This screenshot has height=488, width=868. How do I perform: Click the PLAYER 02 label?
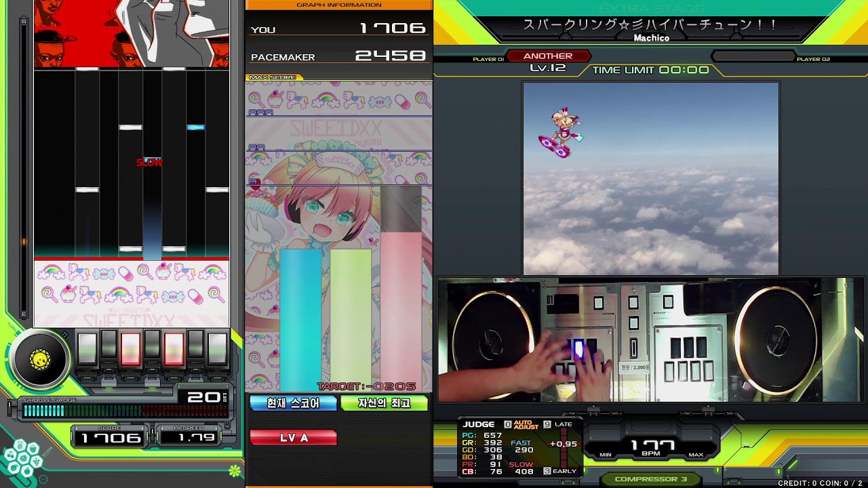pyautogui.click(x=813, y=60)
